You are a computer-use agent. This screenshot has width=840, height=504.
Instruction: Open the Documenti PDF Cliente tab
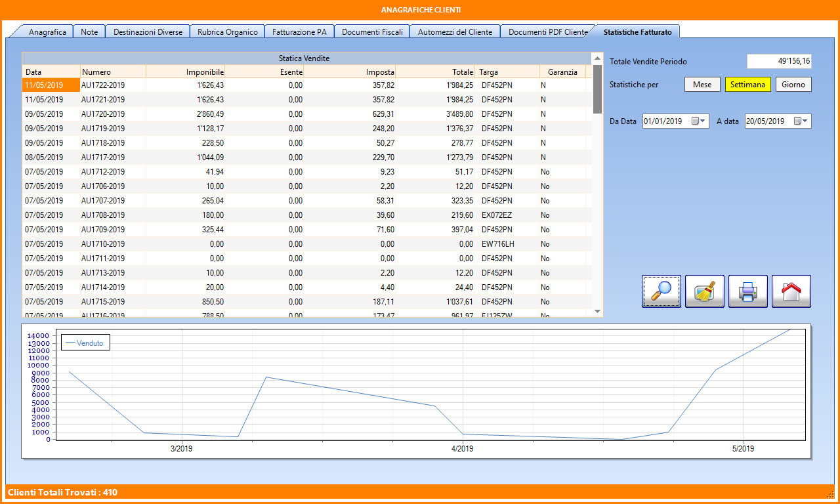(547, 31)
